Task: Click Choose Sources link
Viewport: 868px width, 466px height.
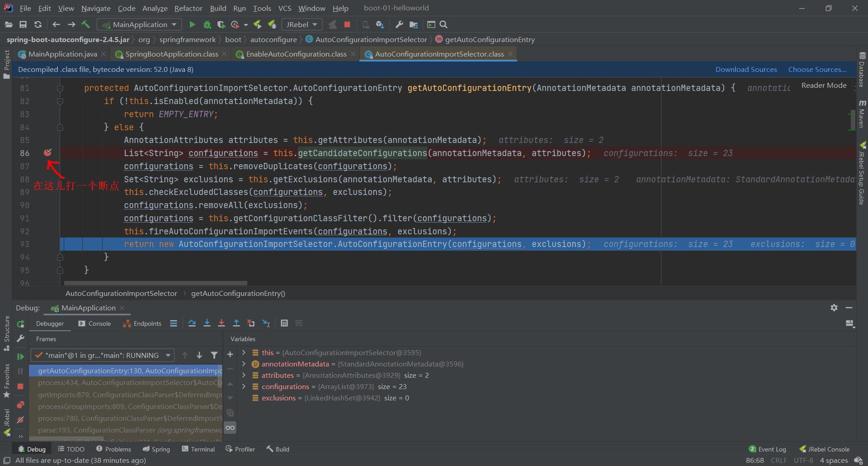Action: coord(817,69)
